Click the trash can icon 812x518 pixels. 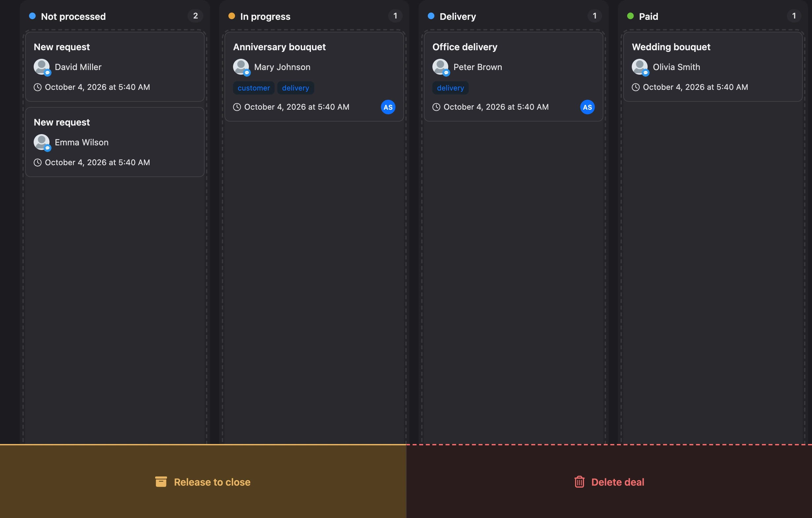[x=579, y=482]
